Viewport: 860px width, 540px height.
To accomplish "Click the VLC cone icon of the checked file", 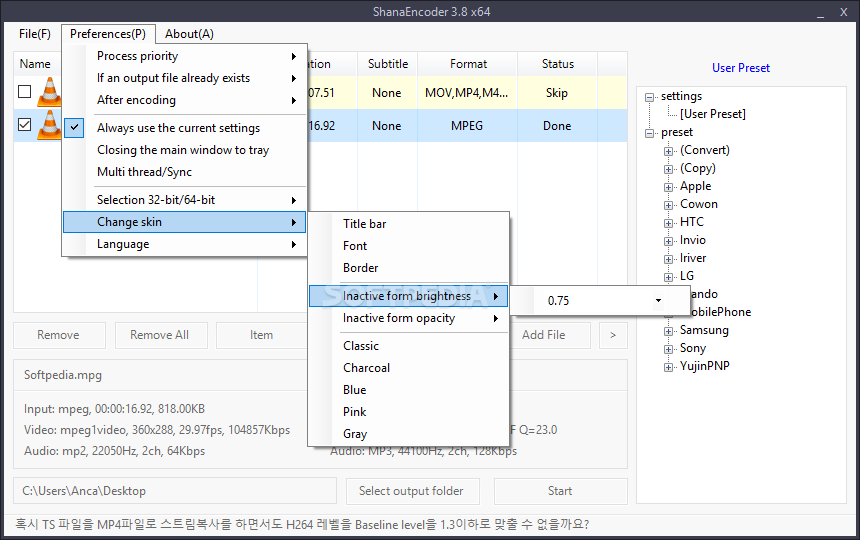I will [x=49, y=125].
